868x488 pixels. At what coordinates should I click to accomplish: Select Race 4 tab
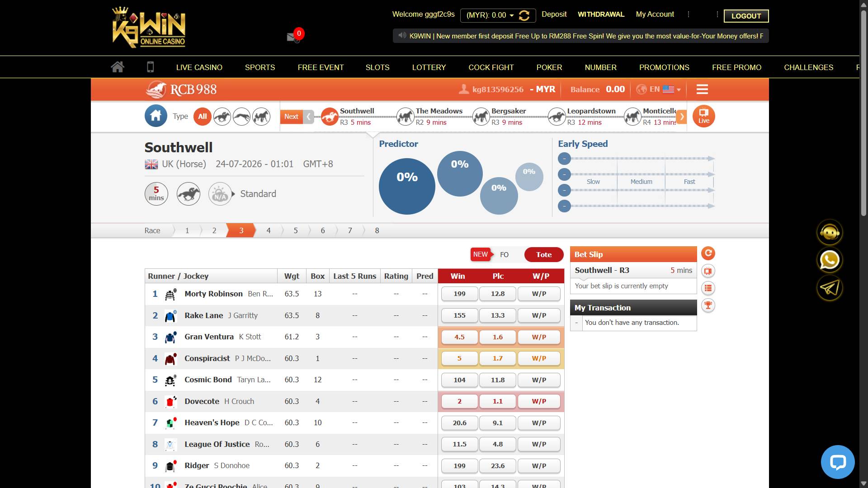269,230
